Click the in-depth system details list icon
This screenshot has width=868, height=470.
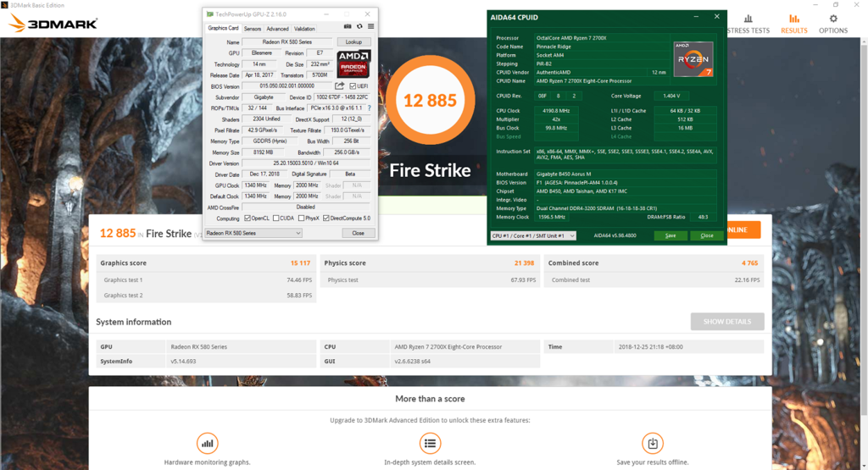tap(430, 443)
